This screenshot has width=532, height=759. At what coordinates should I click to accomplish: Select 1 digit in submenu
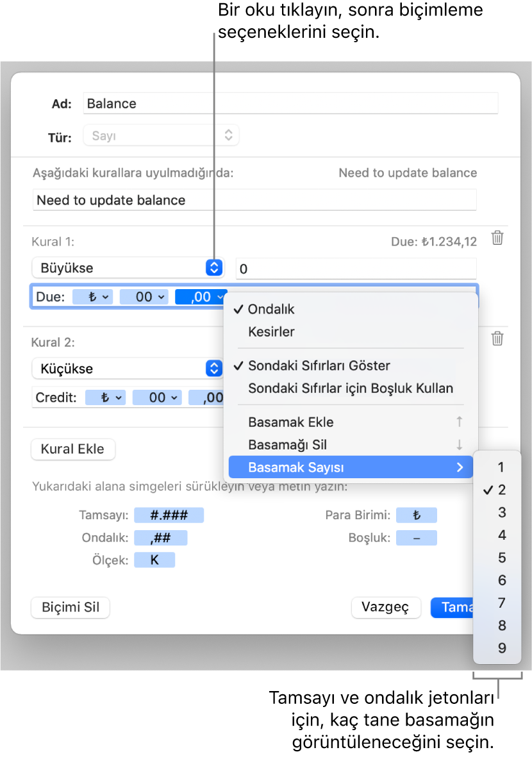coord(497,467)
